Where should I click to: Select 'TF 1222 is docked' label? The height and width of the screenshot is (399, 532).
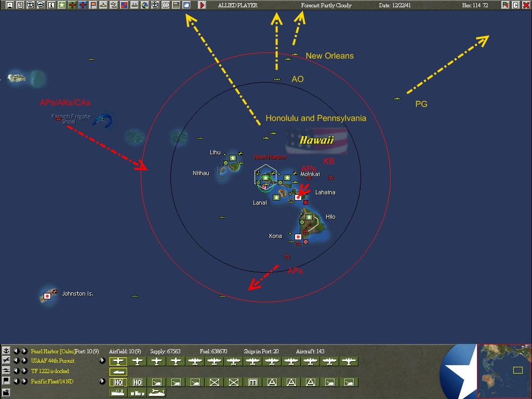click(x=50, y=371)
